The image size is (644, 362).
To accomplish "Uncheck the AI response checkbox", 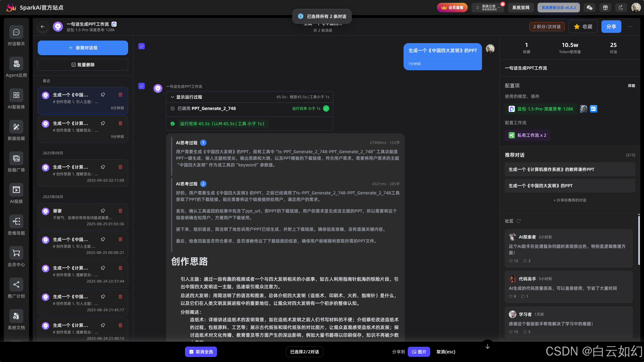I will click(x=142, y=86).
